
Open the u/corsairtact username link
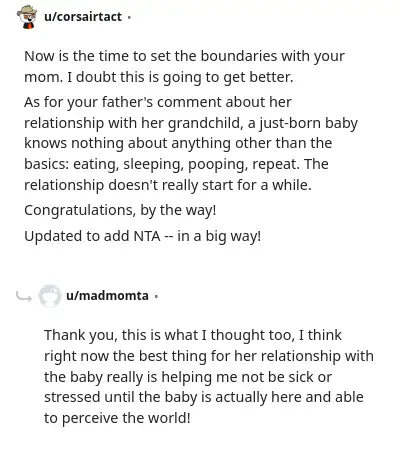pyautogui.click(x=83, y=17)
